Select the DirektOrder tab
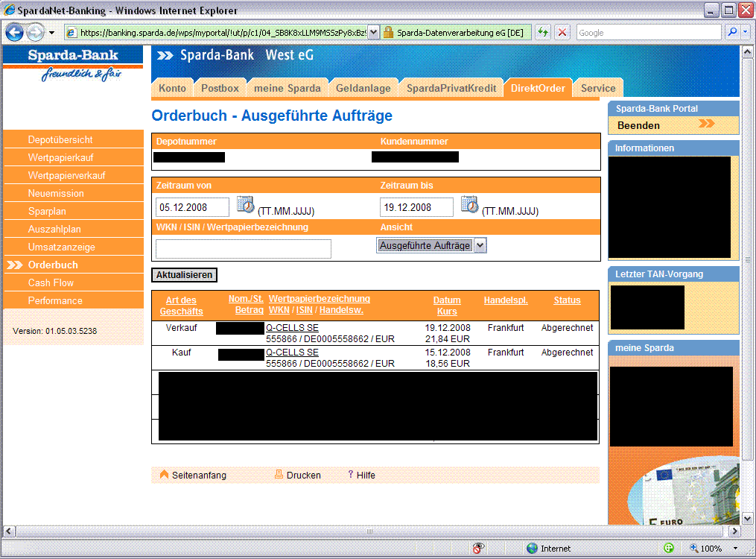Screen dimensions: 756x559 pyautogui.click(x=538, y=88)
